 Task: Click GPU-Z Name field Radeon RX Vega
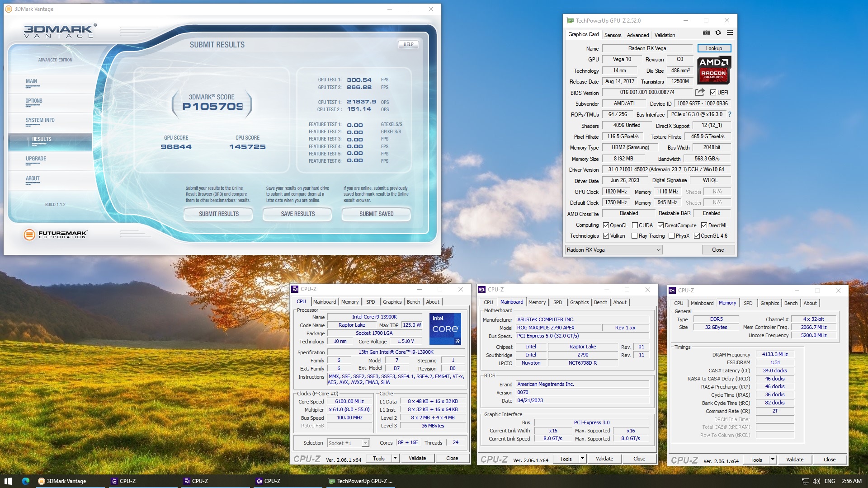click(647, 48)
